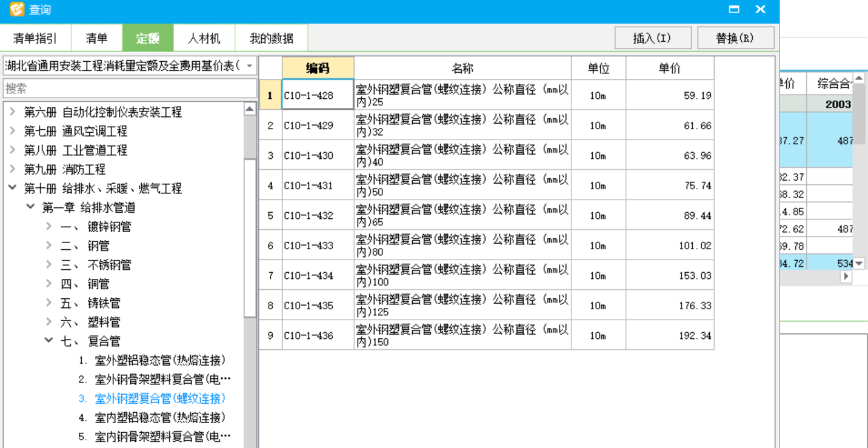The image size is (868, 448).
Task: Click row number 5 header cell
Action: (x=270, y=215)
